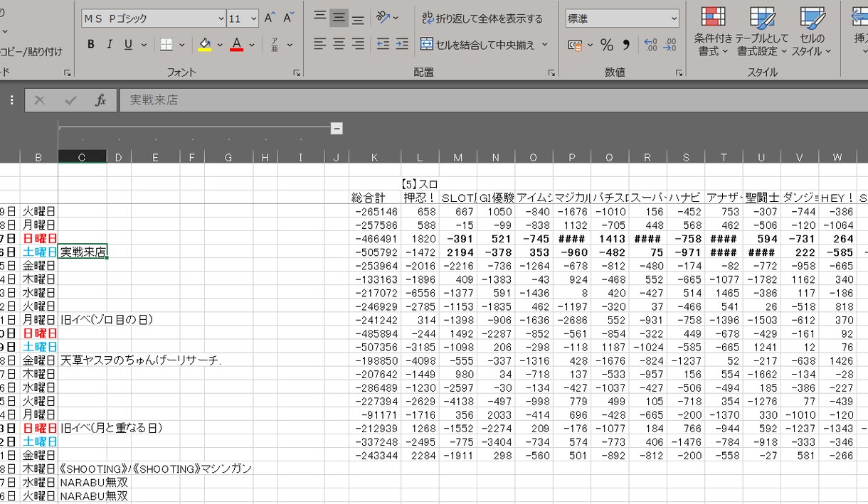Select cell 実戦来店

pyautogui.click(x=83, y=252)
